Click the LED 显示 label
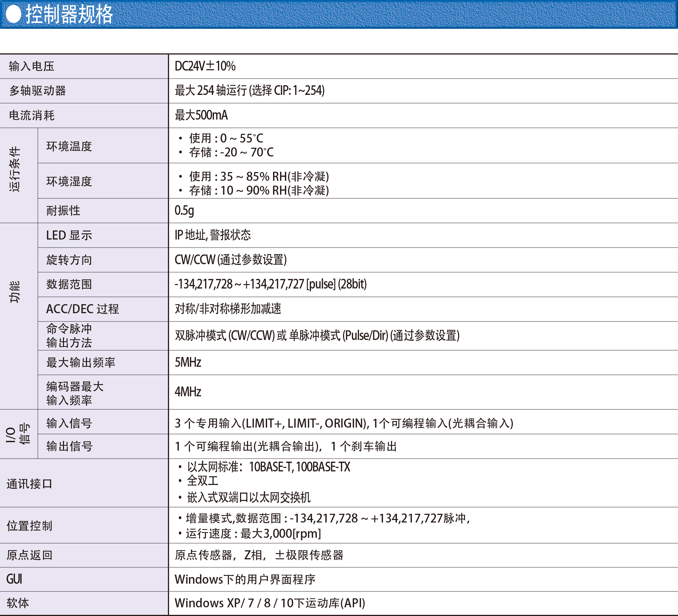678x616 pixels. (x=69, y=235)
